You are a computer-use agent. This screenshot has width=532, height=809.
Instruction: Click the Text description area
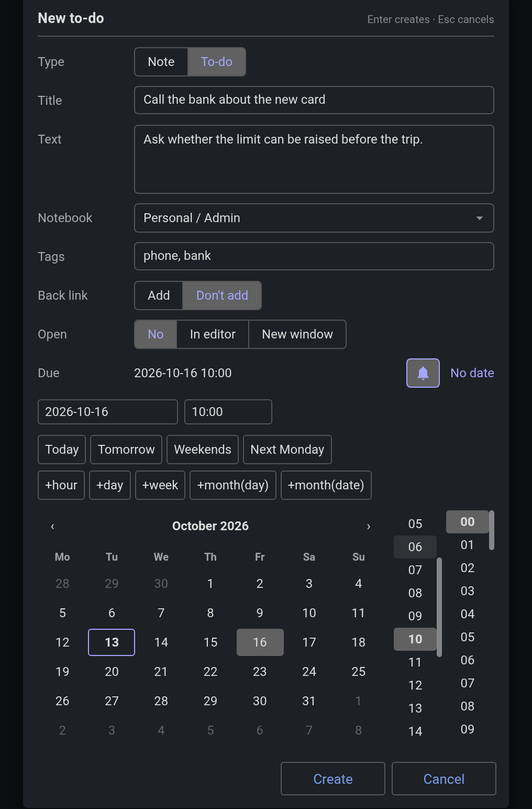(314, 159)
